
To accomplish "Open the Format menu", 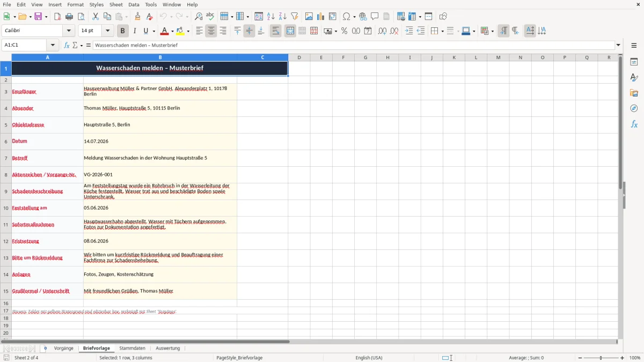I will pyautogui.click(x=76, y=4).
